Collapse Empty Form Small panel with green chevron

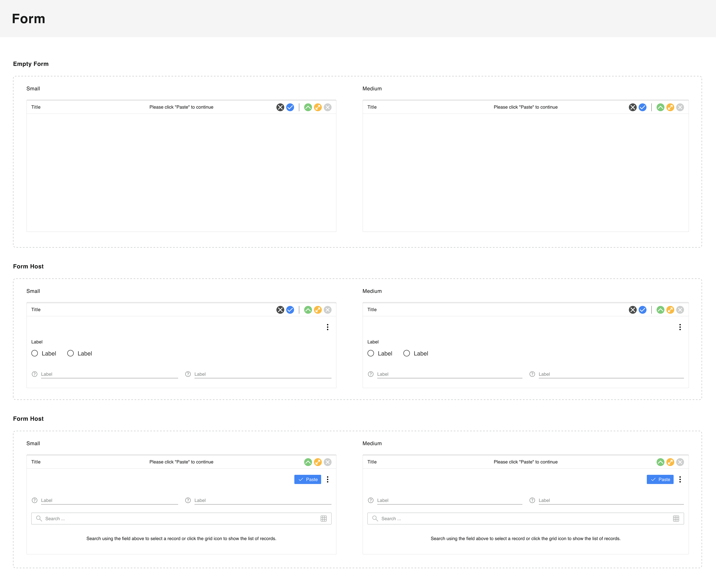(x=308, y=107)
